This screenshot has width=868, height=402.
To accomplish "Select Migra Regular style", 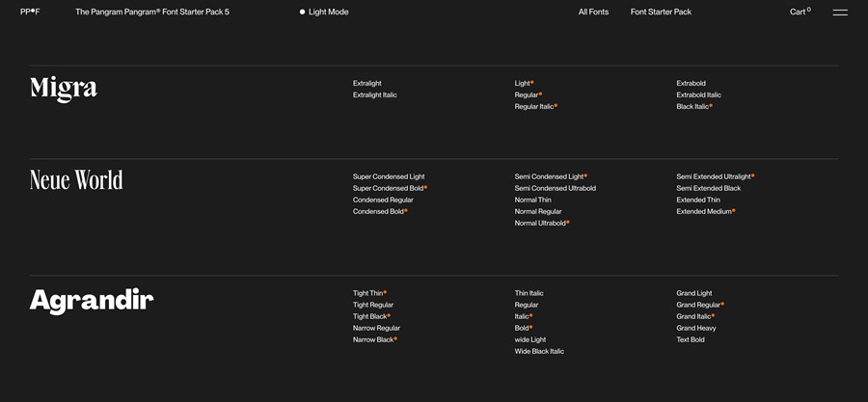I will [x=527, y=95].
